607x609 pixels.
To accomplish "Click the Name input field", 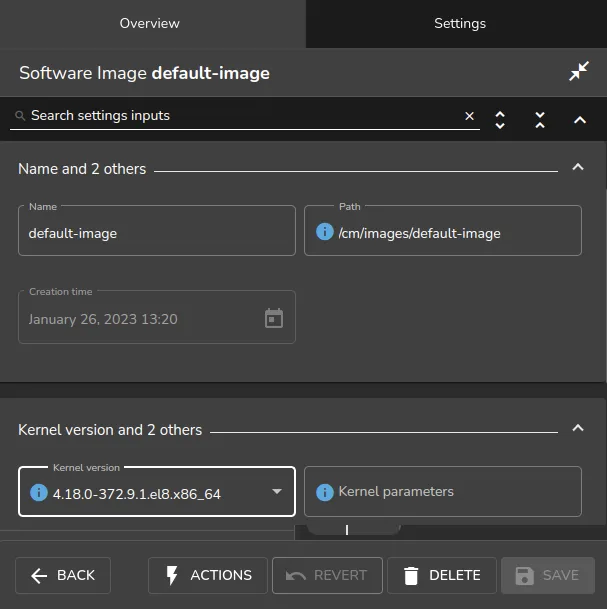I will click(157, 231).
